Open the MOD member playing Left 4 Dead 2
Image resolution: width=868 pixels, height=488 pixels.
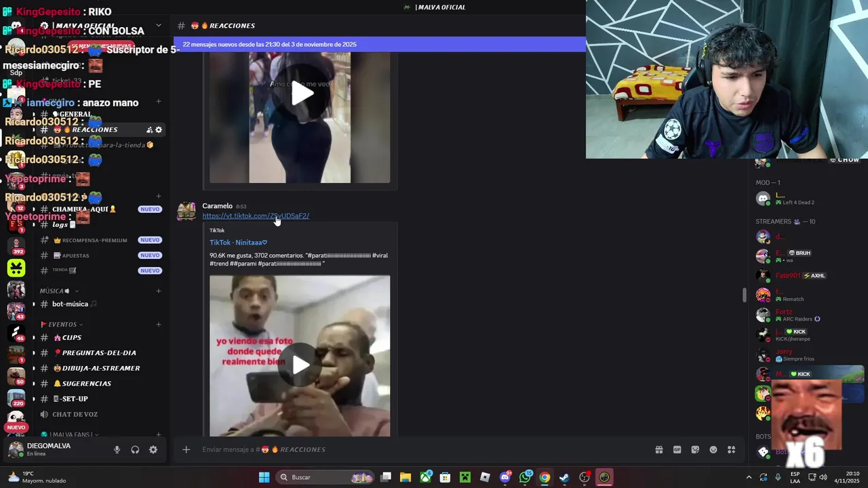coord(807,199)
